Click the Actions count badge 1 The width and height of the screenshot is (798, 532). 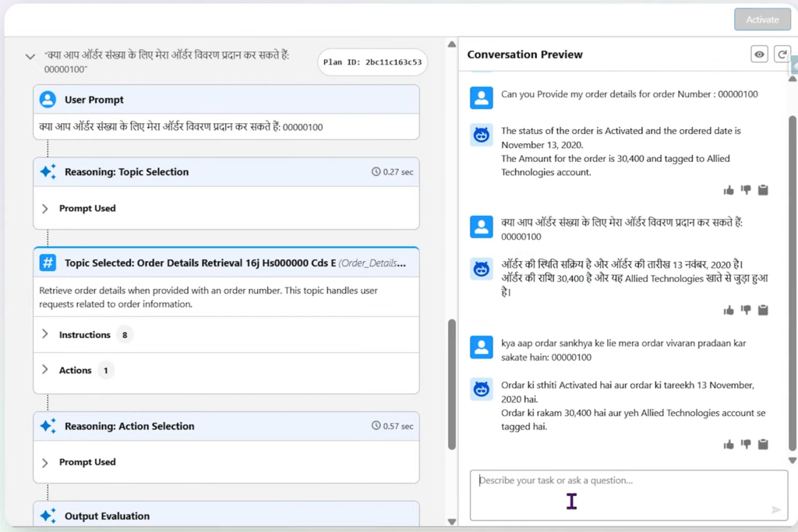106,370
